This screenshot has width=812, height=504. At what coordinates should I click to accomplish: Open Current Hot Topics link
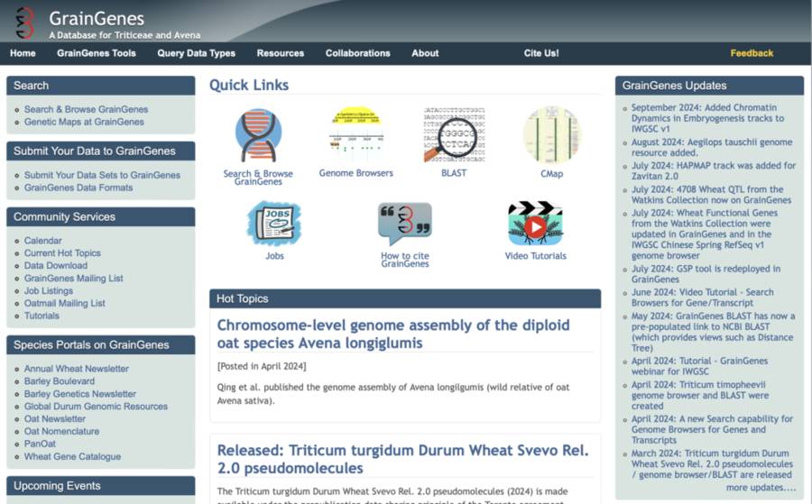[62, 253]
